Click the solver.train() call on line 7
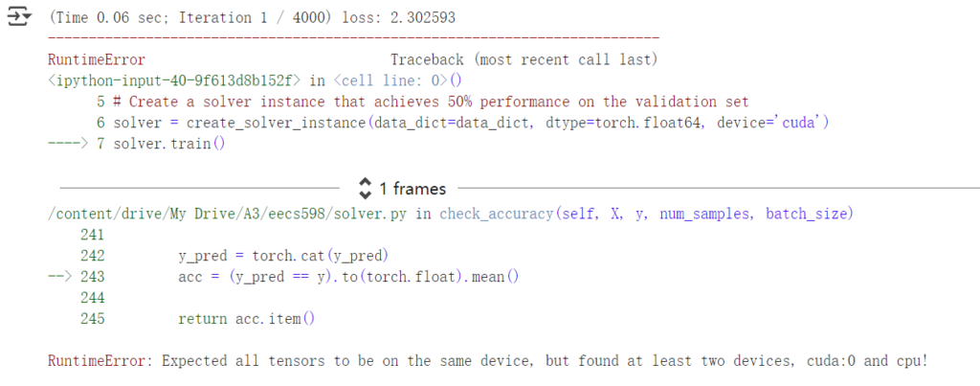 [168, 144]
